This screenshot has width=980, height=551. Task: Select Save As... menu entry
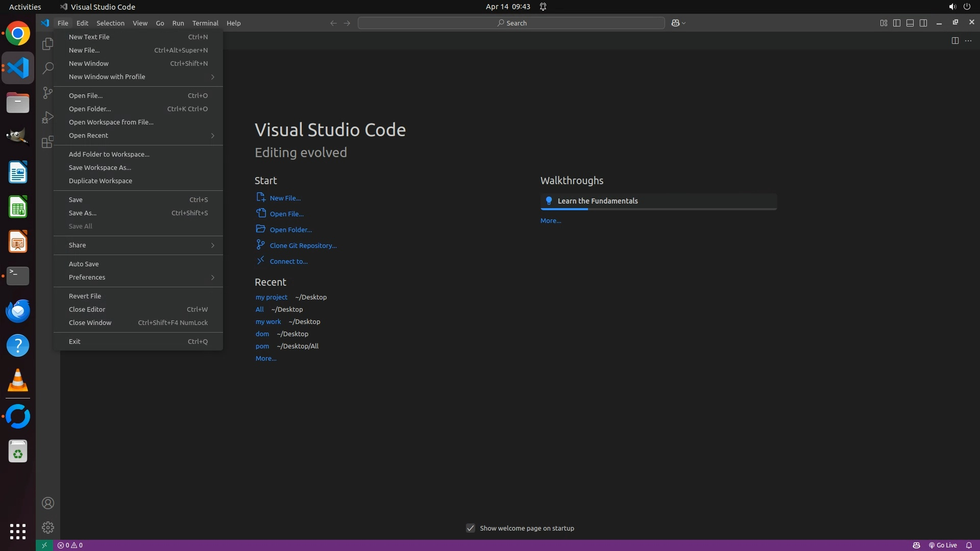(x=83, y=213)
